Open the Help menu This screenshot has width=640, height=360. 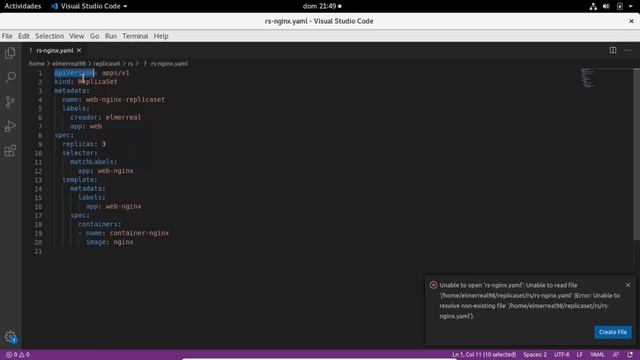coord(161,36)
